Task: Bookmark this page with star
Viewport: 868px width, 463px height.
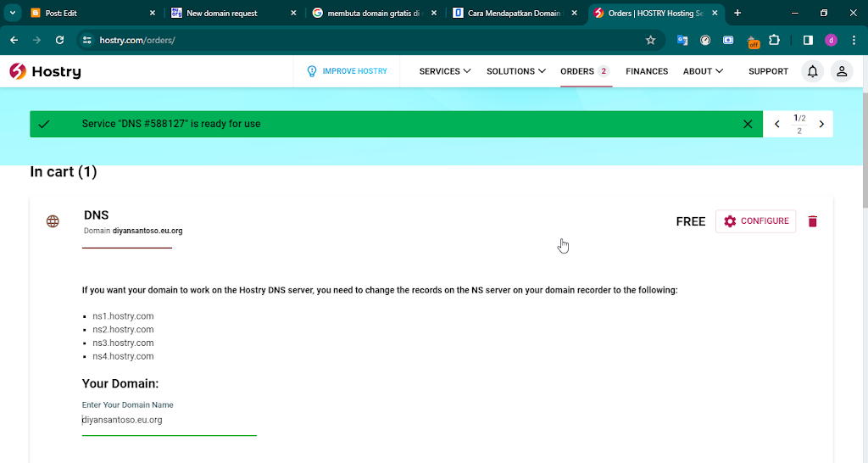Action: 650,40
